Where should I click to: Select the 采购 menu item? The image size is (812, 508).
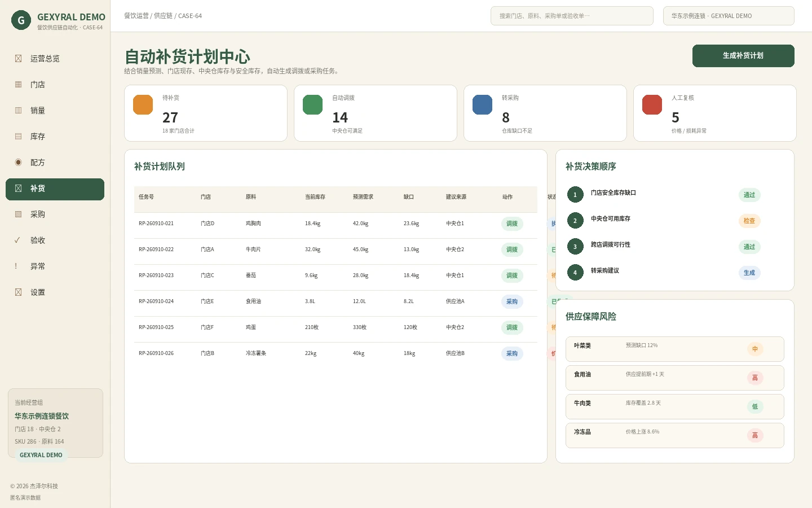pos(55,214)
